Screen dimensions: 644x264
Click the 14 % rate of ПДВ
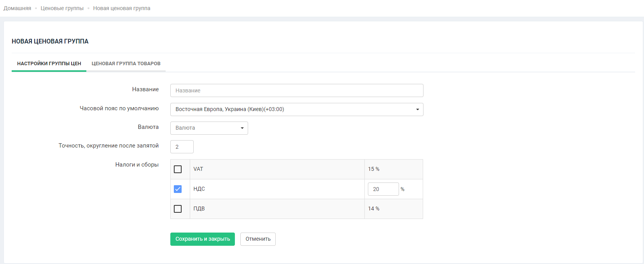[374, 209]
